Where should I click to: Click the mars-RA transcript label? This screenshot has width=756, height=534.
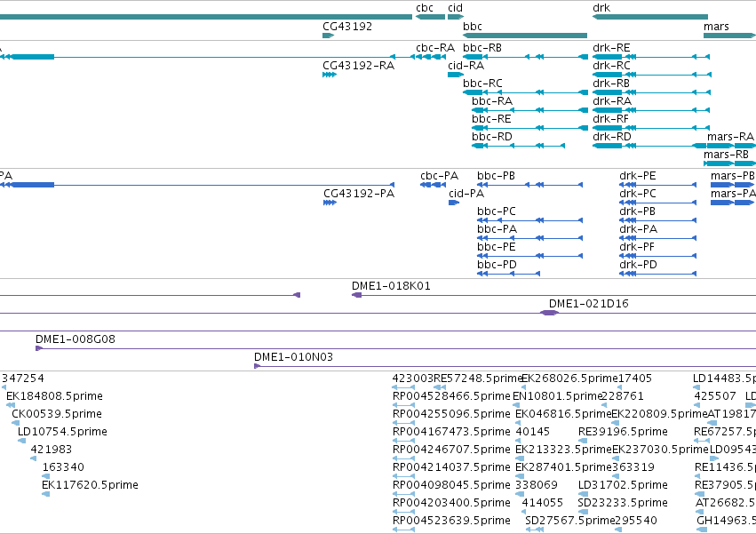tap(730, 137)
